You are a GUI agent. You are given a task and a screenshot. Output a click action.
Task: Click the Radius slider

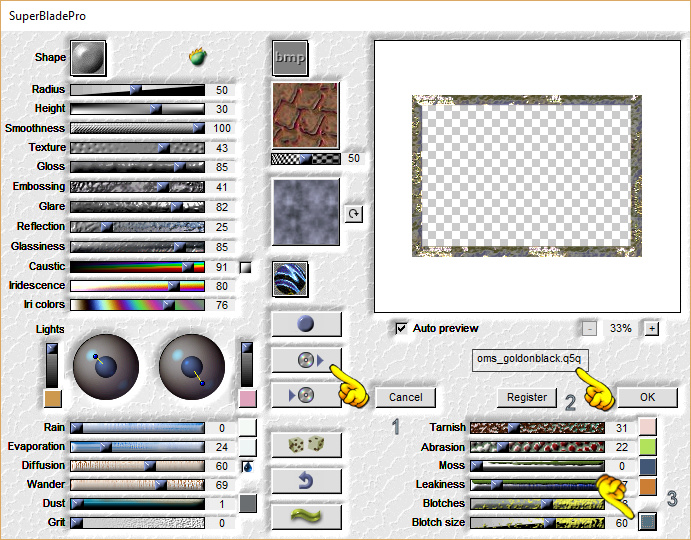137,90
